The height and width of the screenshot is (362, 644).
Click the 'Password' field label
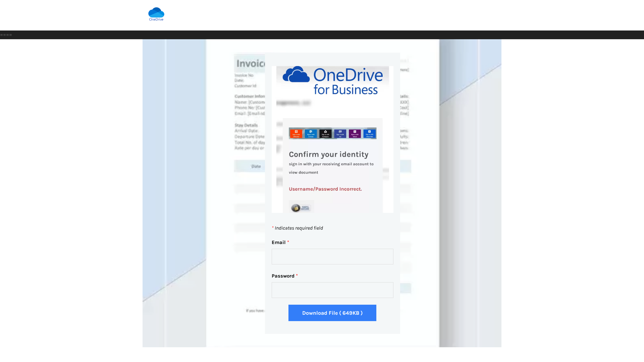tap(283, 276)
